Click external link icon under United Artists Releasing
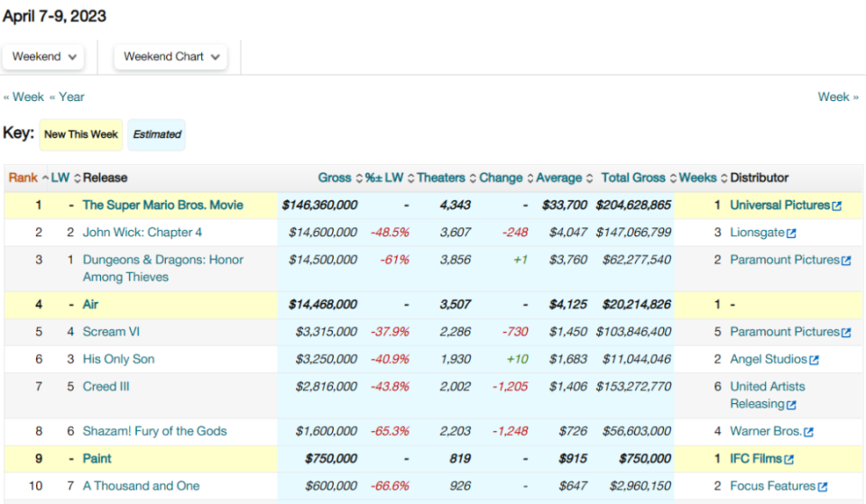The height and width of the screenshot is (504, 866). (x=791, y=405)
